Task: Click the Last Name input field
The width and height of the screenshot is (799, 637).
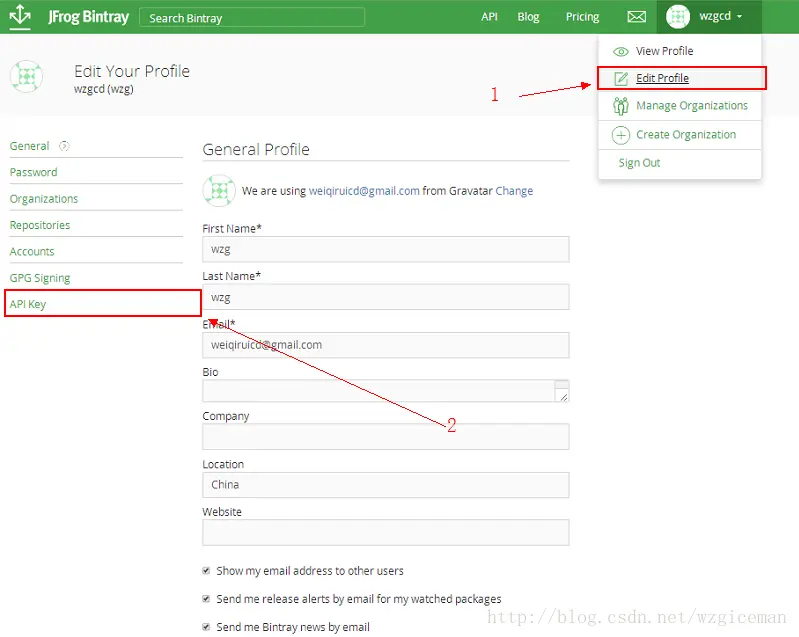Action: point(386,297)
